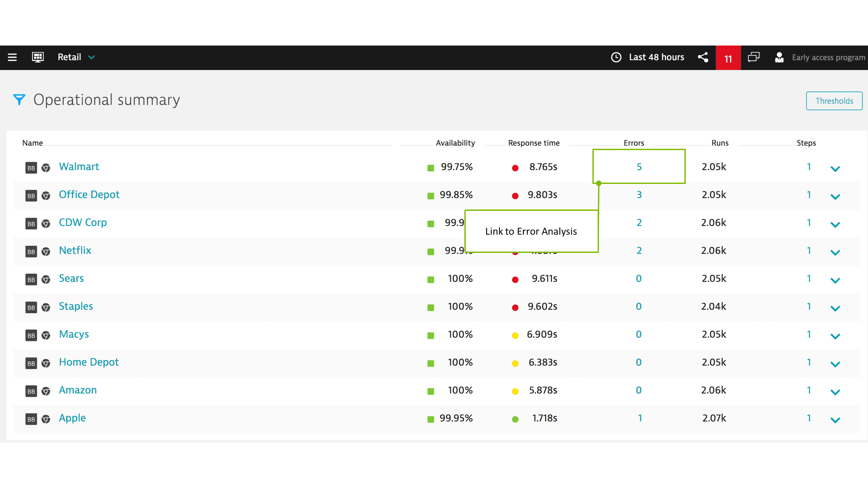Viewport: 868px width, 488px height.
Task: Sort by the Availability column header
Action: click(x=455, y=143)
